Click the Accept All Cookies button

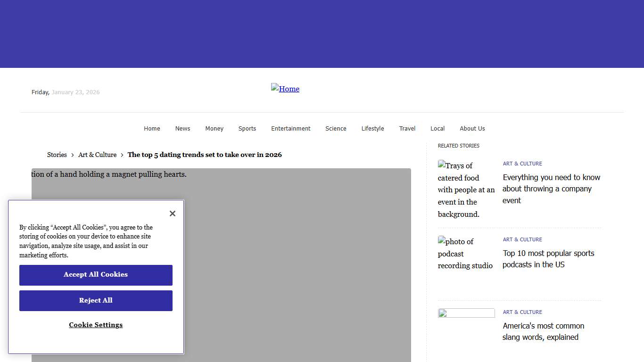point(96,275)
